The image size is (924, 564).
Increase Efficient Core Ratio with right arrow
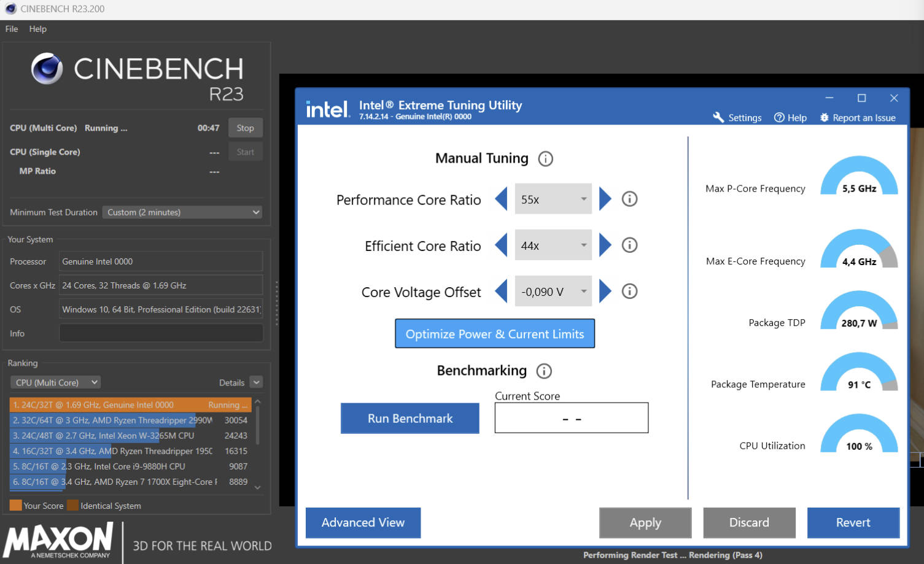coord(605,245)
